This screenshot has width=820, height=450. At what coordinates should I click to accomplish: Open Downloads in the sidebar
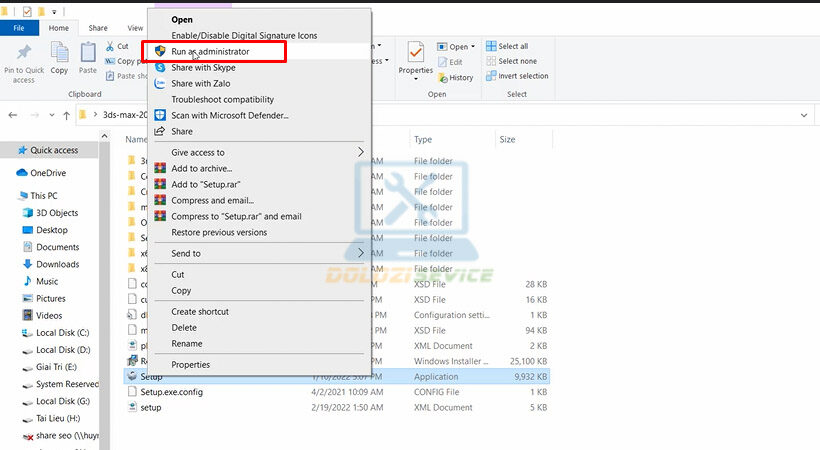[x=51, y=264]
